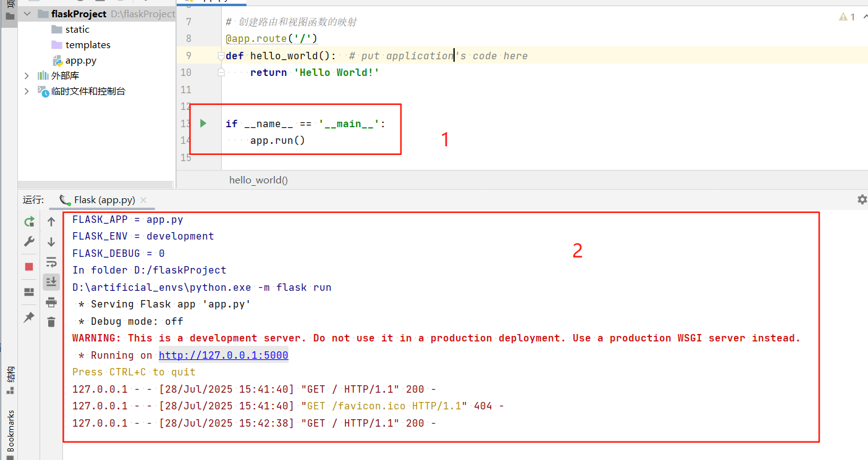This screenshot has width=868, height=460.
Task: Place cursor on def hello_world() text
Action: pos(280,56)
